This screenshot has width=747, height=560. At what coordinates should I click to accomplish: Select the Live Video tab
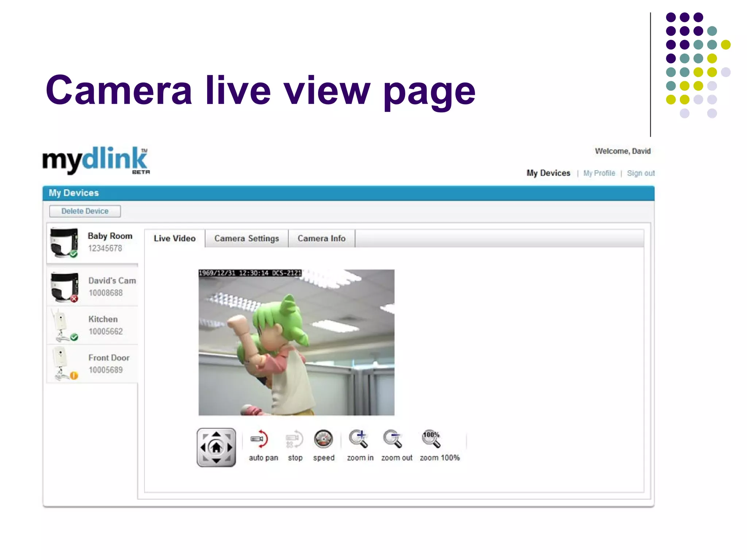(x=175, y=238)
